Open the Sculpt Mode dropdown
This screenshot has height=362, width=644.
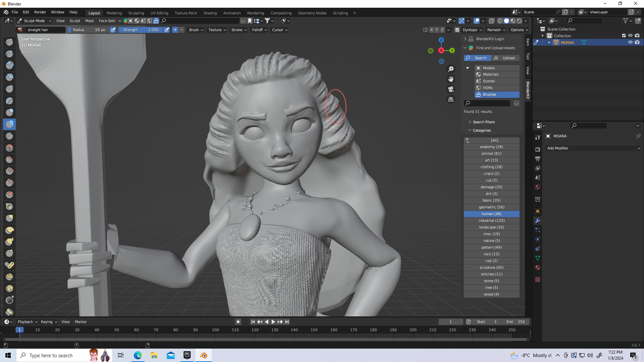(x=34, y=21)
